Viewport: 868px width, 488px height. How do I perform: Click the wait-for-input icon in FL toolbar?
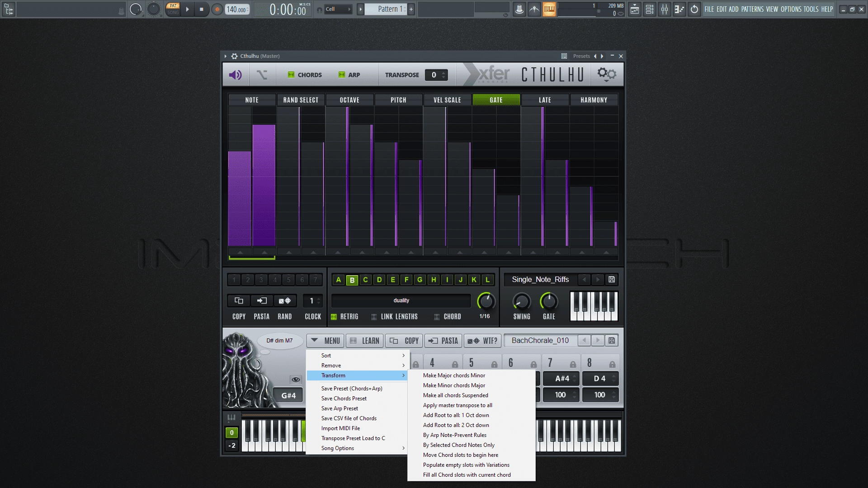(534, 9)
